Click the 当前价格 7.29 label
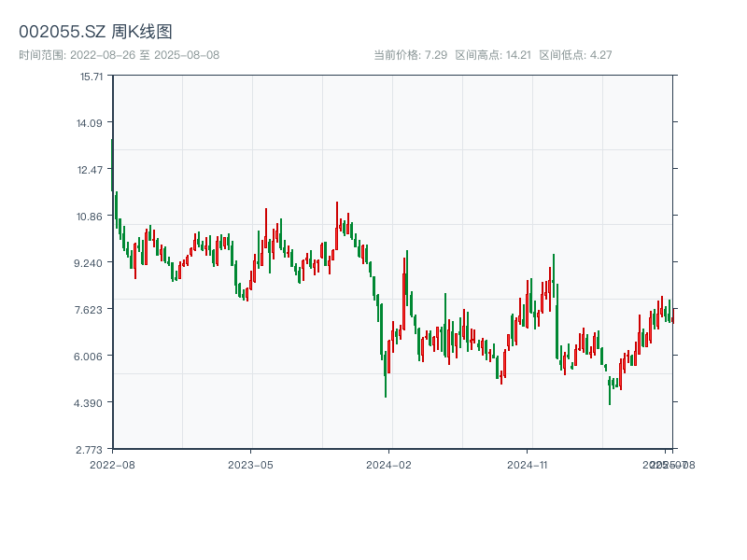This screenshot has width=747, height=560. coord(411,55)
